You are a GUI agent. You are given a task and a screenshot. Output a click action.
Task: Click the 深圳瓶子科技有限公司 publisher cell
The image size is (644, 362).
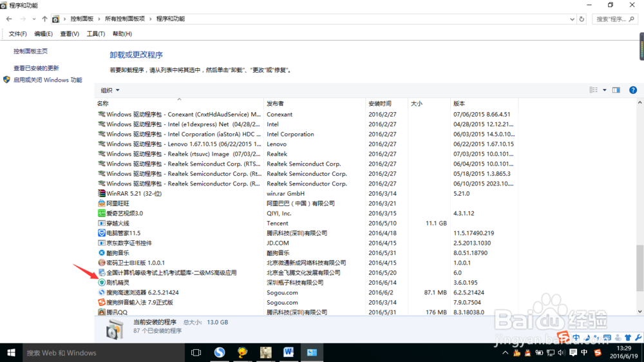(x=295, y=283)
